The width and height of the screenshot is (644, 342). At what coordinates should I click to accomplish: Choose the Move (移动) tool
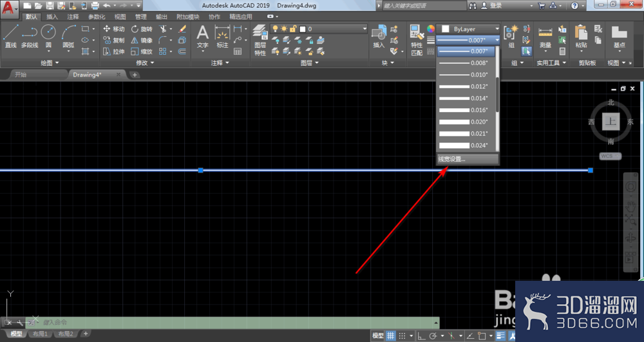point(114,29)
